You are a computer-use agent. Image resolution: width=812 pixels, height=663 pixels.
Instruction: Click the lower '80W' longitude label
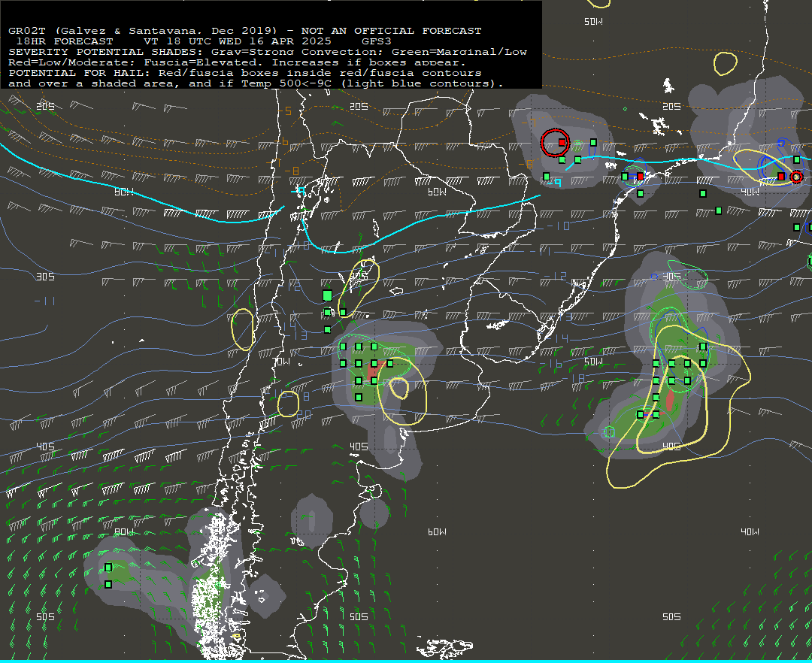(x=124, y=531)
